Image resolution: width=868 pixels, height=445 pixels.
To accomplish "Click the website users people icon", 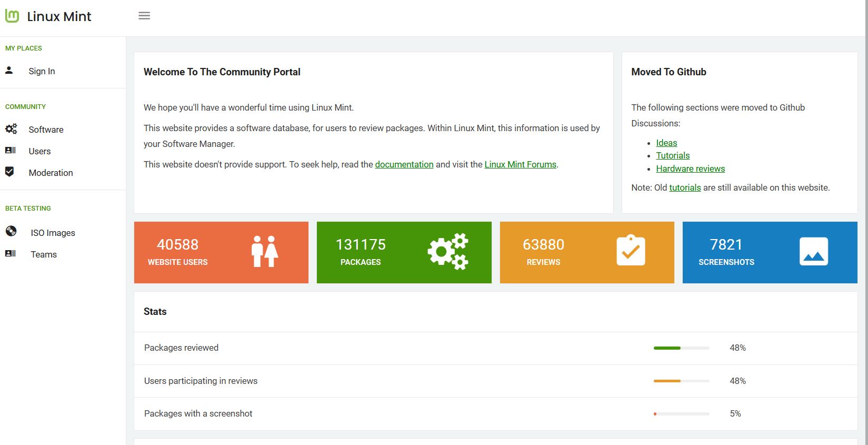I will [264, 252].
